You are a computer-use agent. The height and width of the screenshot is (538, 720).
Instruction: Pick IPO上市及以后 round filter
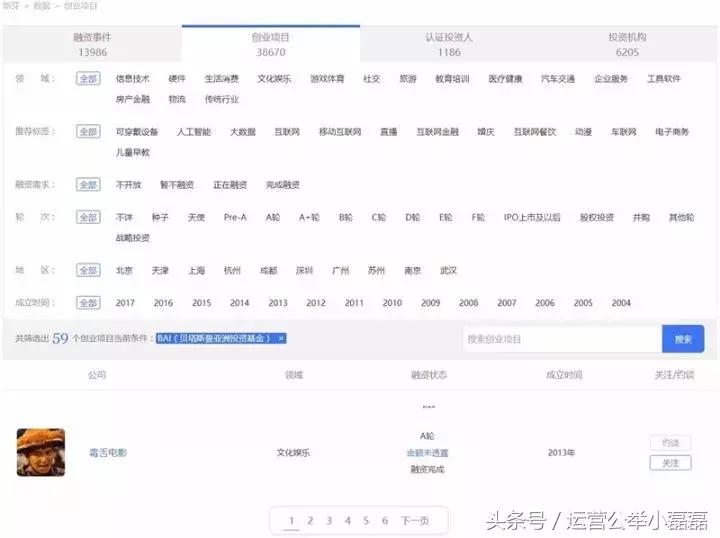click(x=532, y=217)
